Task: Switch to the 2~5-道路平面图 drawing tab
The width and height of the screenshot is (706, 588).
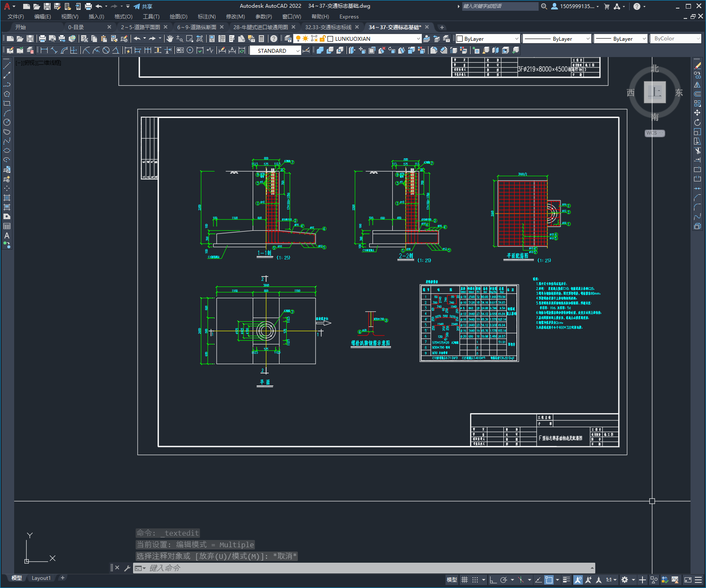Action: [x=140, y=27]
